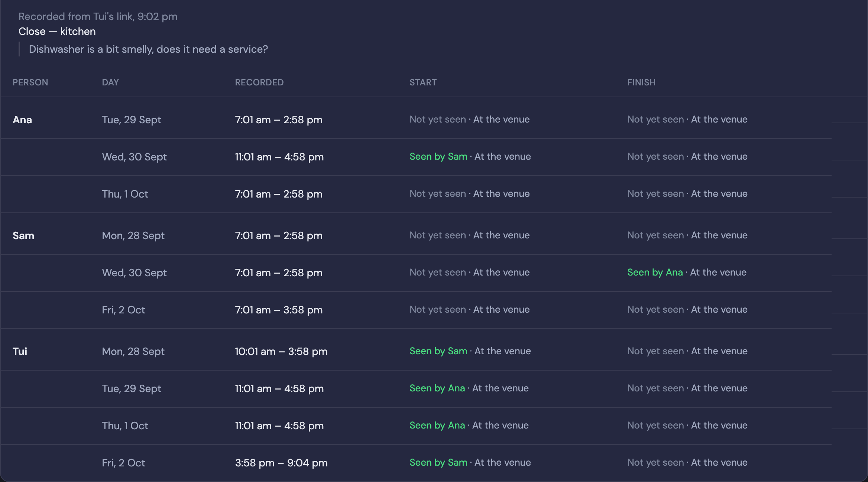
Task: Select Tui's Mon, 28 Sept day cell
Action: click(x=133, y=352)
